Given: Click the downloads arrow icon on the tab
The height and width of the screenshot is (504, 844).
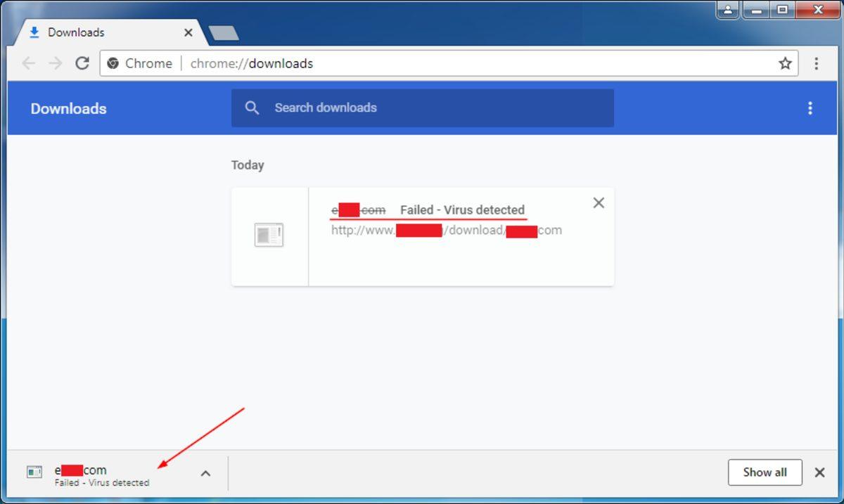Looking at the screenshot, I should 34,32.
